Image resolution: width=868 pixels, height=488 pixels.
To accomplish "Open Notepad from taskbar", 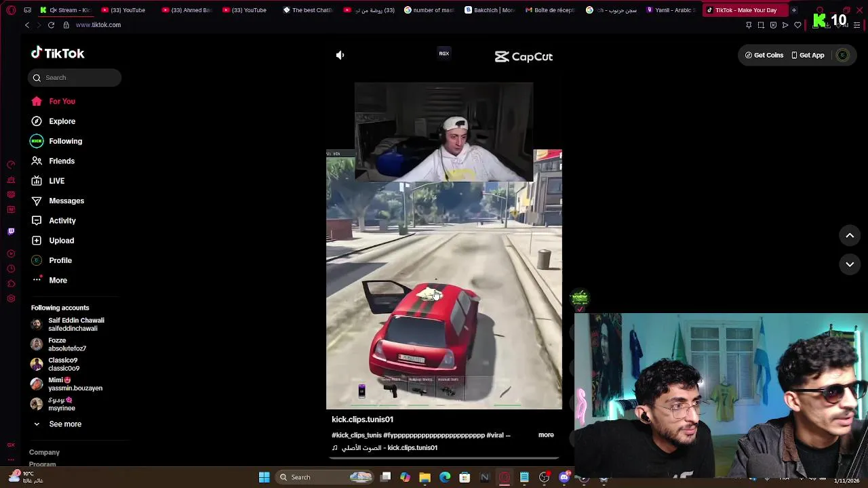I will 524,477.
